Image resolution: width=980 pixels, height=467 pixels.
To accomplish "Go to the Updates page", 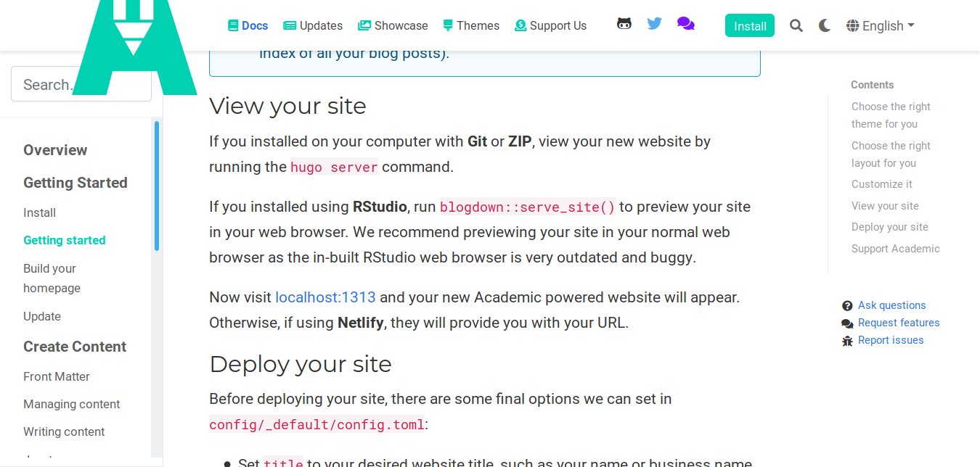I will (313, 25).
